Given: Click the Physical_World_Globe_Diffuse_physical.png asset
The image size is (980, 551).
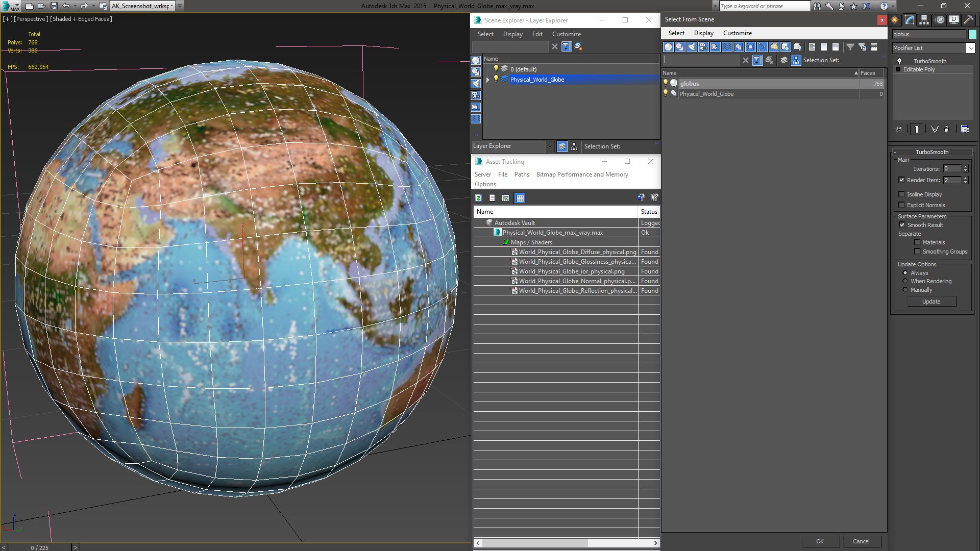Looking at the screenshot, I should pyautogui.click(x=577, y=252).
